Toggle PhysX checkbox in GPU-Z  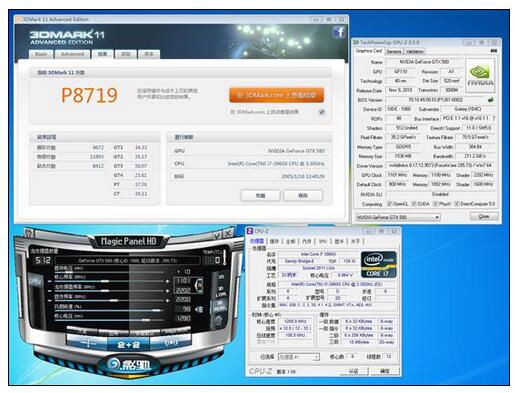435,204
